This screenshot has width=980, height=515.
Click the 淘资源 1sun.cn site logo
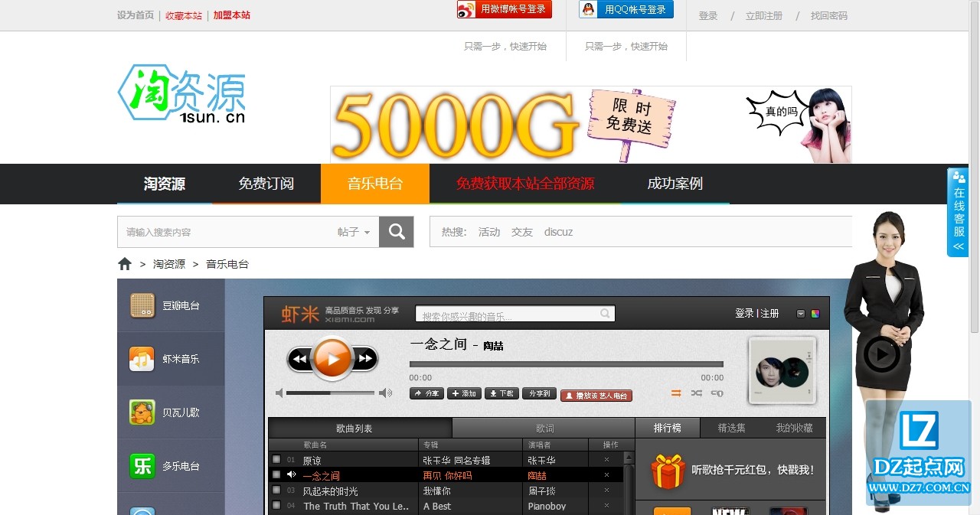182,93
